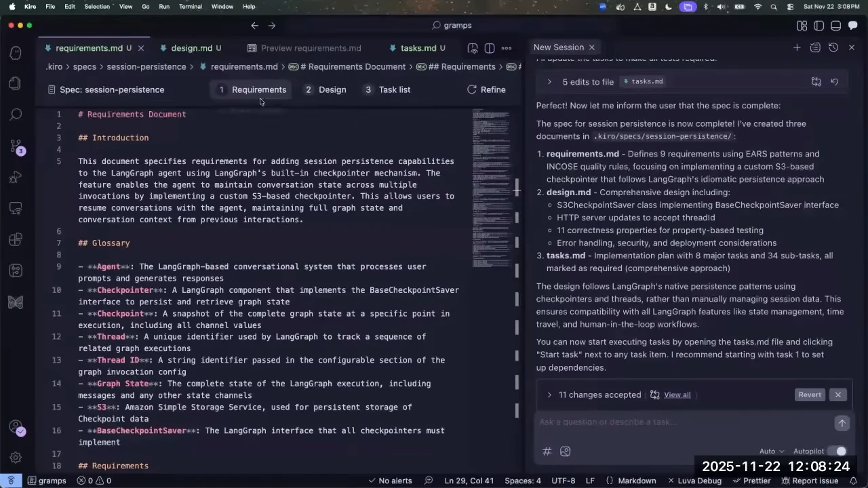Open the Explorer files view
Viewport: 868px width, 488px height.
point(16,83)
